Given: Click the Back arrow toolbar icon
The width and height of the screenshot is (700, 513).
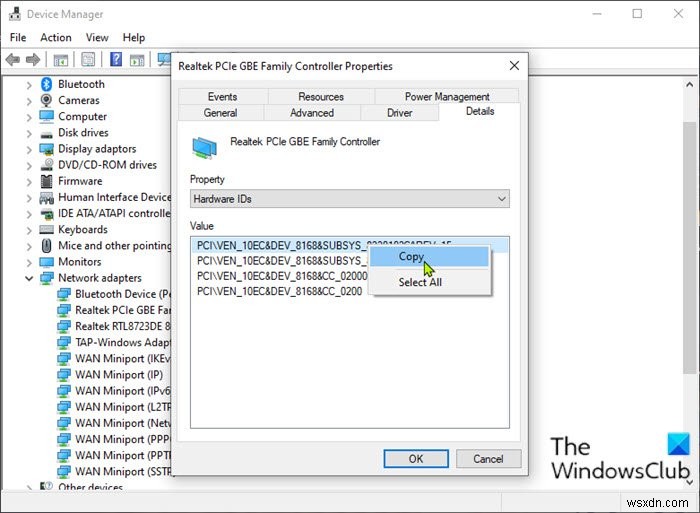Looking at the screenshot, I should click(x=13, y=59).
